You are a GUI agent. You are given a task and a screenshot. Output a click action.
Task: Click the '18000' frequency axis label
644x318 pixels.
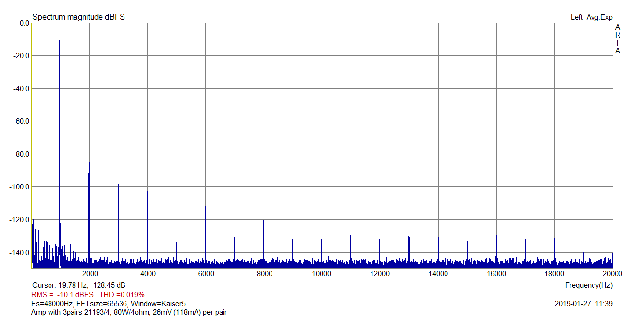pos(554,274)
